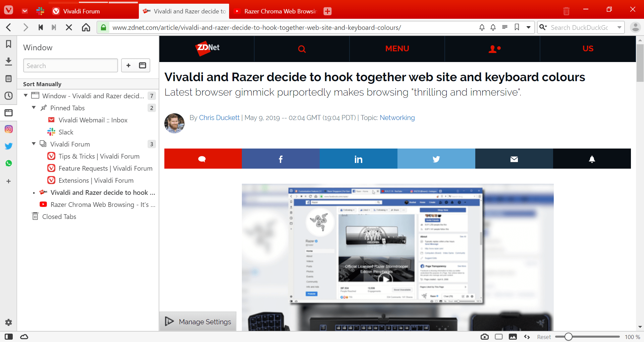Toggle page actions with the code icon
This screenshot has height=342, width=644.
(x=527, y=337)
